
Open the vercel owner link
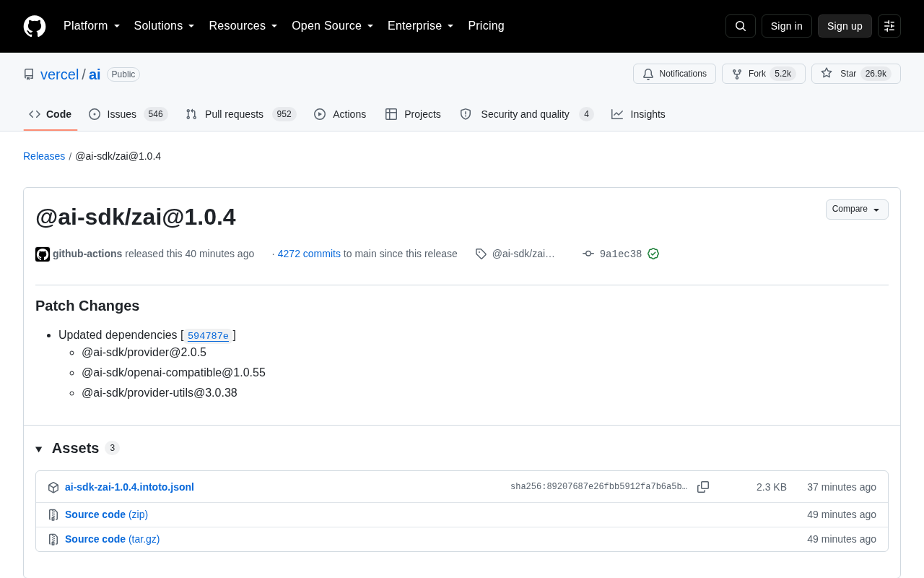click(59, 74)
